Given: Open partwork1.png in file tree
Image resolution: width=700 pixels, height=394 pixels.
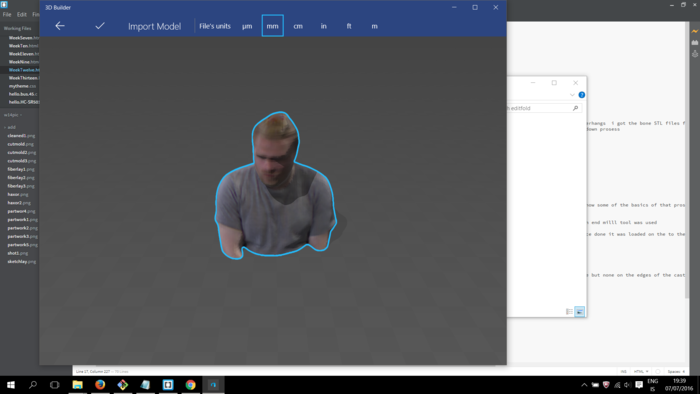Looking at the screenshot, I should click(x=22, y=220).
